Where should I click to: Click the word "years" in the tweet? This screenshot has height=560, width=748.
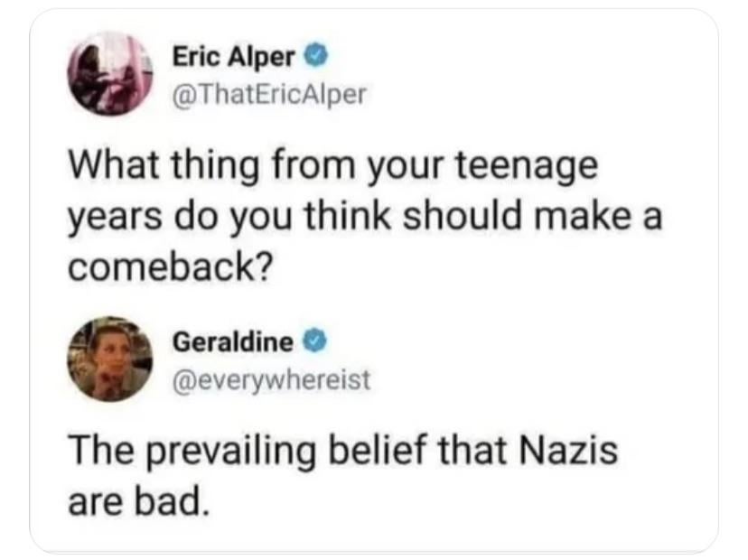pyautogui.click(x=115, y=219)
